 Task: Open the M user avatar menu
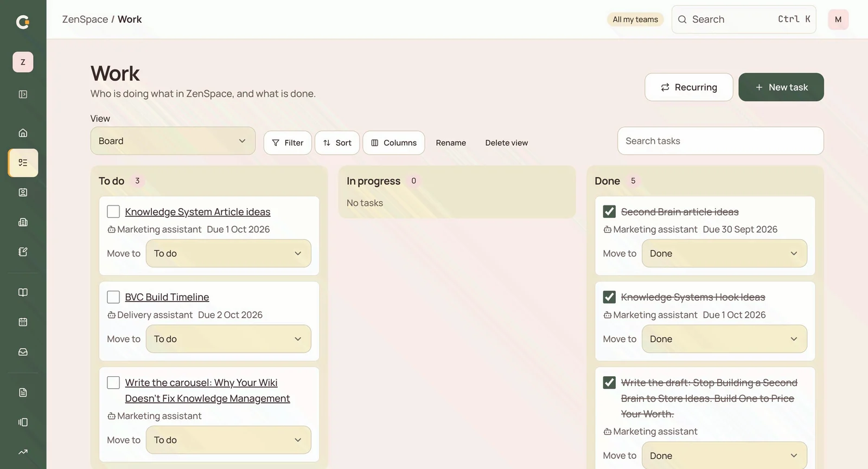click(838, 20)
